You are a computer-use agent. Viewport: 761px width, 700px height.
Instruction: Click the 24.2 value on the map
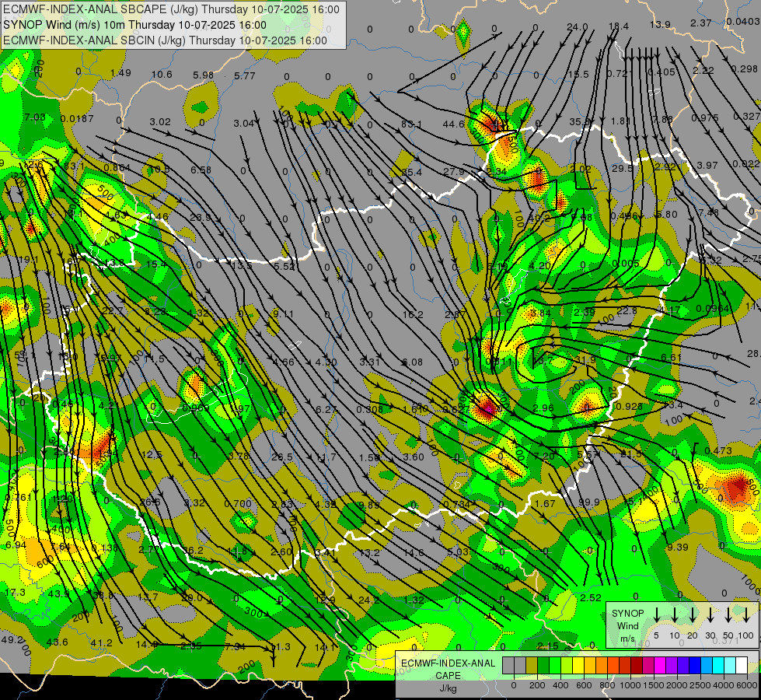(x=369, y=600)
